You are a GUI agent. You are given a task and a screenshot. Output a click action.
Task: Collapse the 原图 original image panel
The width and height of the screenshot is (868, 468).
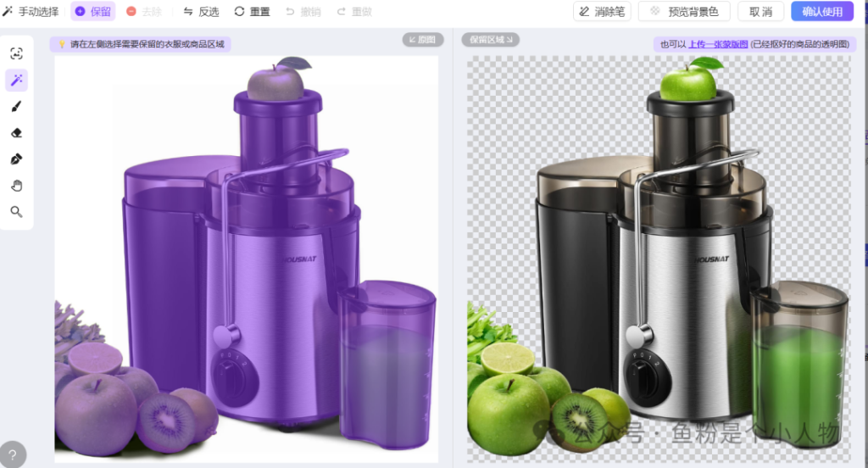click(423, 39)
